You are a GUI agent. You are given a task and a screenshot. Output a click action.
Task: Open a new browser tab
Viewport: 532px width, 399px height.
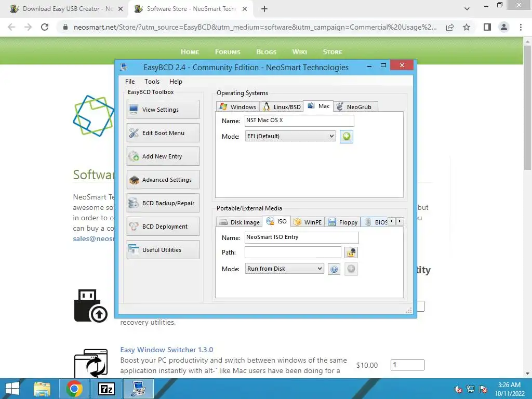[x=264, y=9]
